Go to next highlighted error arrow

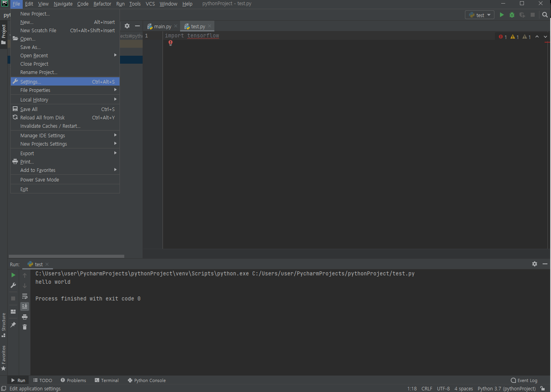pos(545,37)
